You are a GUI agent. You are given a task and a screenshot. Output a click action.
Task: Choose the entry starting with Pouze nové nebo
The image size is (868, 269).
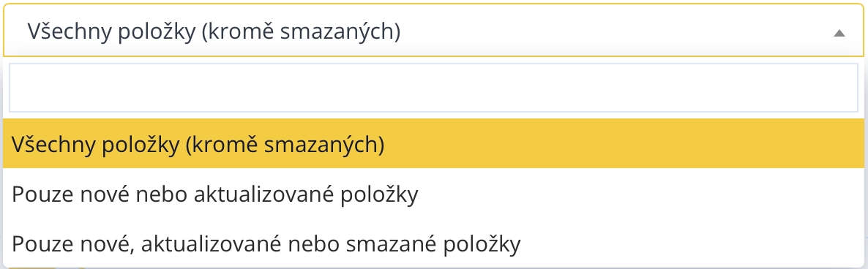[x=433, y=193]
